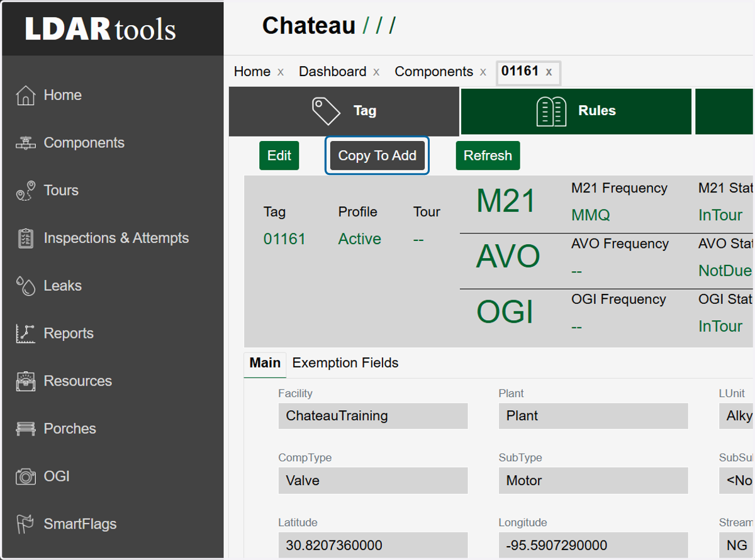Click the Leaks droplets icon
755x560 pixels.
coord(26,286)
